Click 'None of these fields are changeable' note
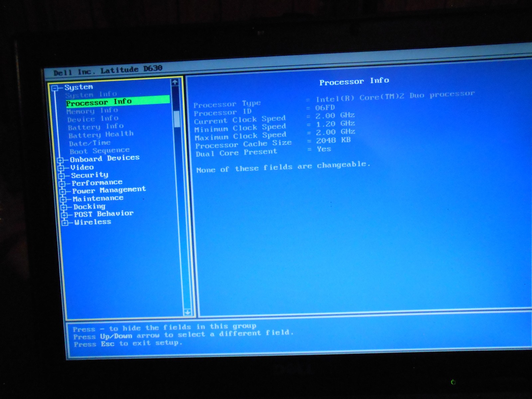Viewport: 532px width, 399px height. pyautogui.click(x=283, y=167)
